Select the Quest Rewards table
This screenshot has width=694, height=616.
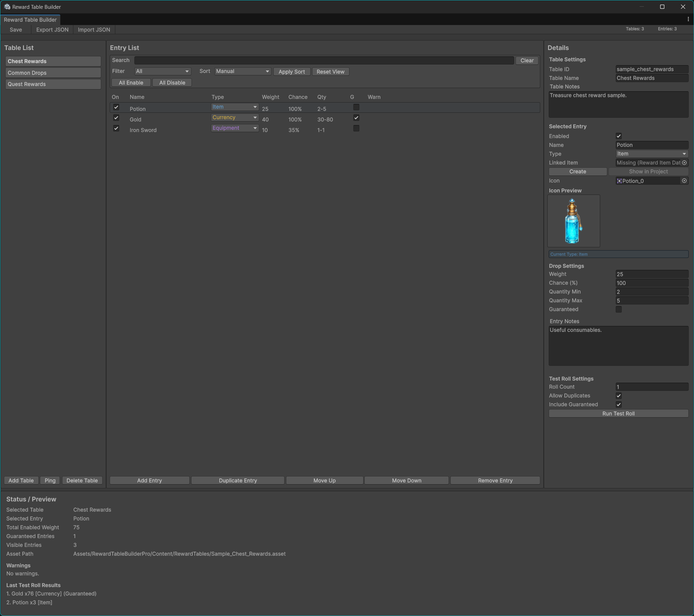tap(53, 84)
